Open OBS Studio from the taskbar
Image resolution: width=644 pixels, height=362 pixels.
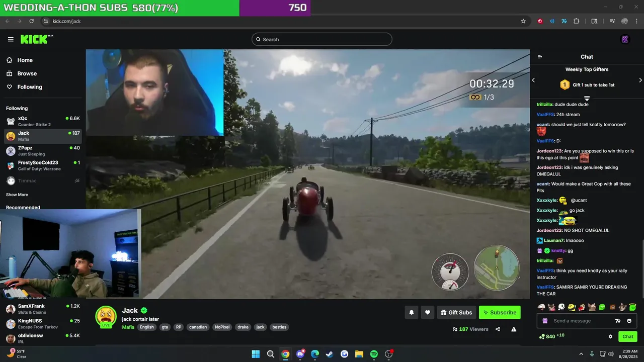pyautogui.click(x=388, y=354)
